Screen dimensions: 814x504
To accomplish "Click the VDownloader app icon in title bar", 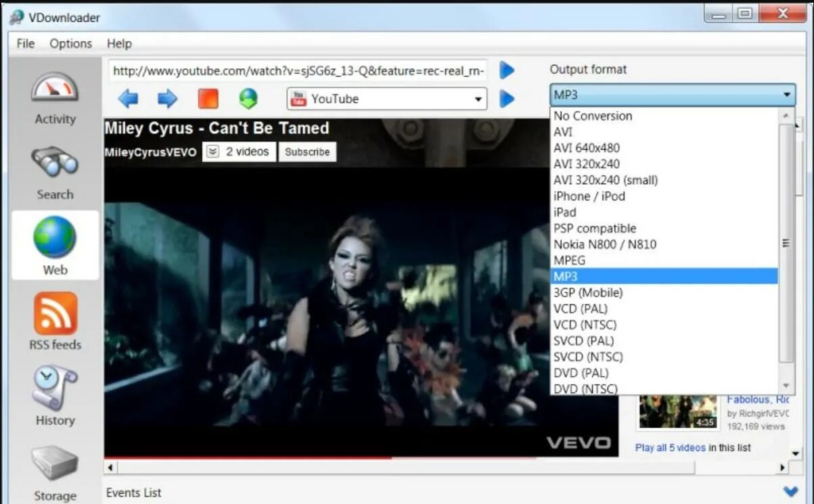I will [17, 18].
